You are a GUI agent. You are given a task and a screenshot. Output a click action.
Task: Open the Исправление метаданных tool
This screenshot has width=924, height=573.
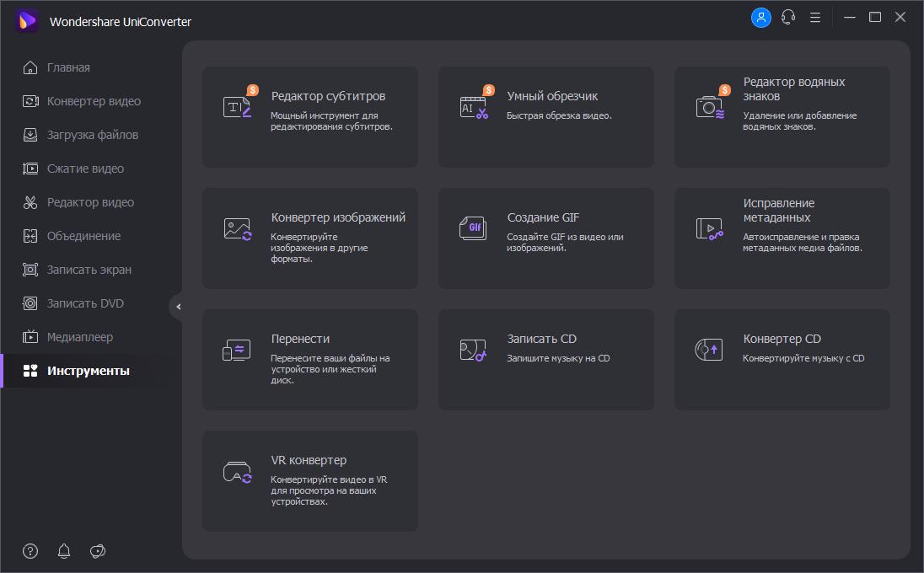point(782,238)
